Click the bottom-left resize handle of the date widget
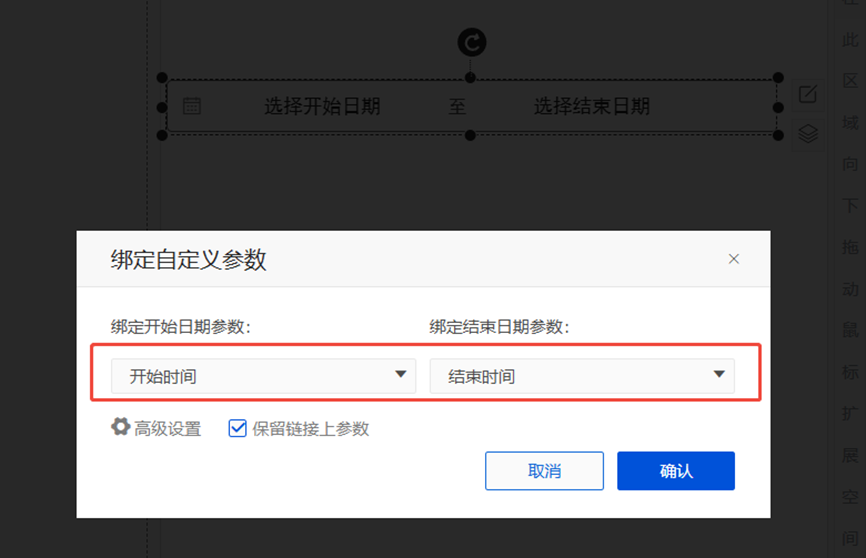The image size is (866, 558). coord(162,135)
